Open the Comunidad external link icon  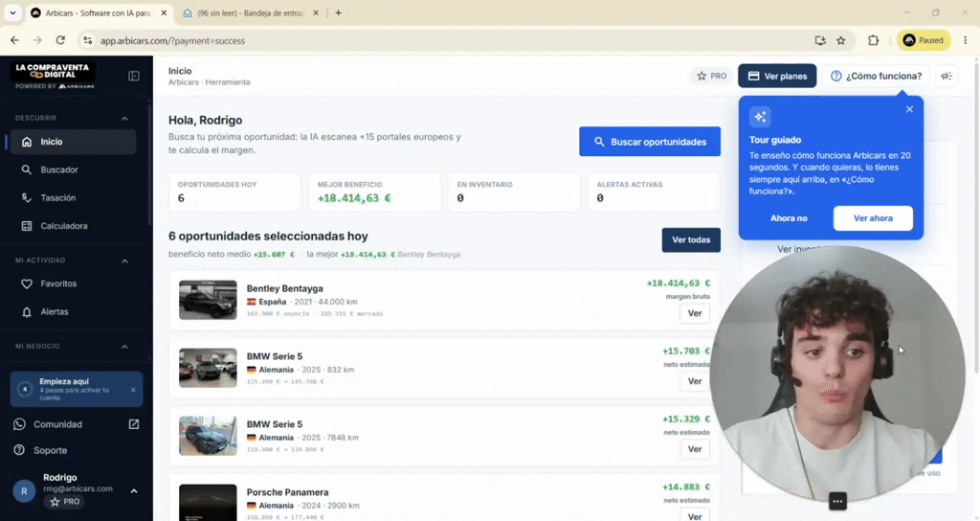coord(134,424)
